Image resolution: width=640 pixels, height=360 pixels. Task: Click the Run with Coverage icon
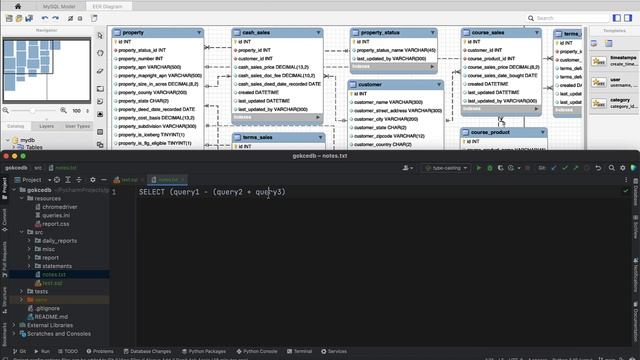(x=500, y=168)
